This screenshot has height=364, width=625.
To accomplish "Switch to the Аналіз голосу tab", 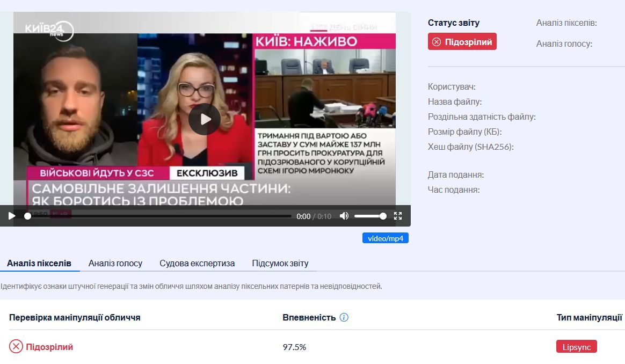I will pos(115,263).
